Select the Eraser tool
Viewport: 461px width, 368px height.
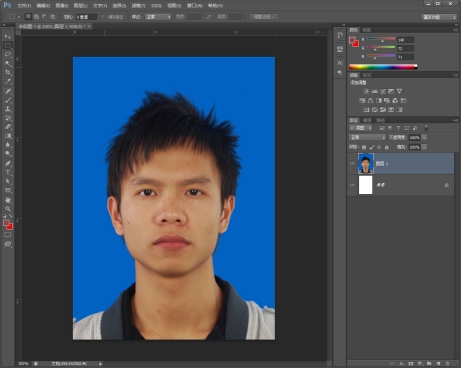pyautogui.click(x=8, y=127)
